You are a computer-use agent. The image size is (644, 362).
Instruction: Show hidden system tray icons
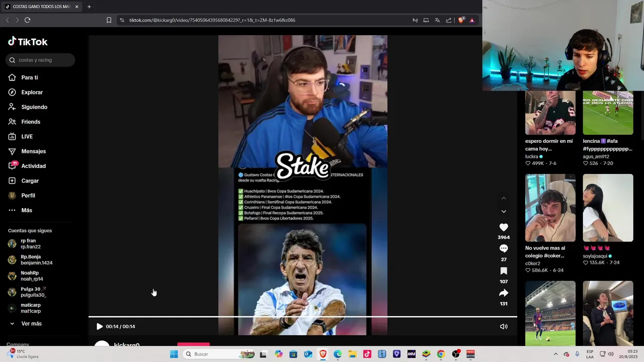pyautogui.click(x=555, y=354)
